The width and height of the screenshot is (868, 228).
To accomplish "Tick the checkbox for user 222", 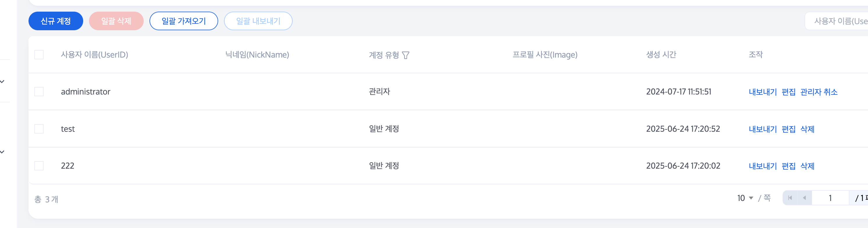I will pos(39,166).
